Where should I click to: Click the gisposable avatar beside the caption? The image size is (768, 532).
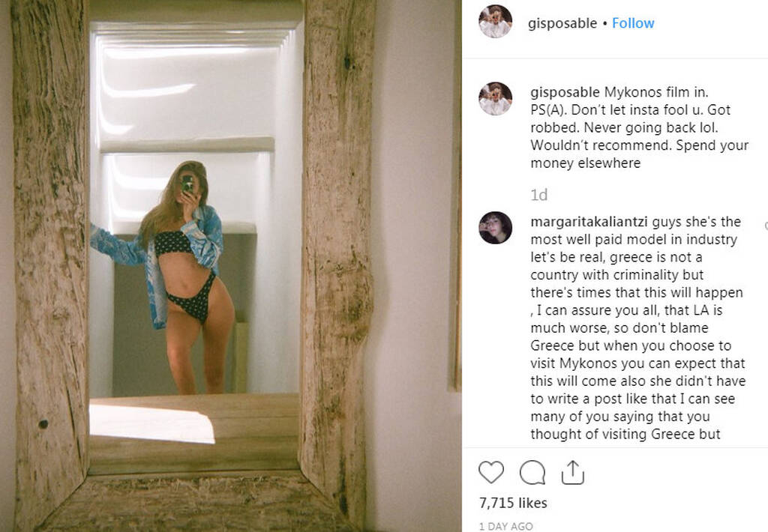tap(495, 99)
